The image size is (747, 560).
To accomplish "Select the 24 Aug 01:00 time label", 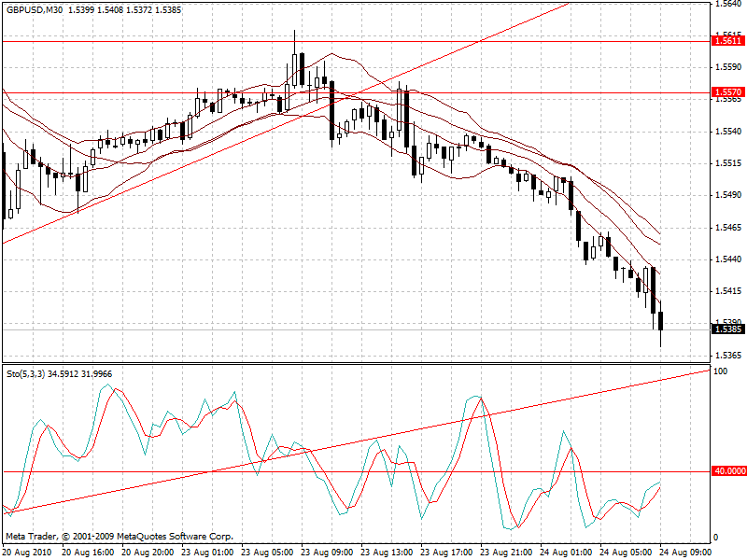I will [x=566, y=552].
